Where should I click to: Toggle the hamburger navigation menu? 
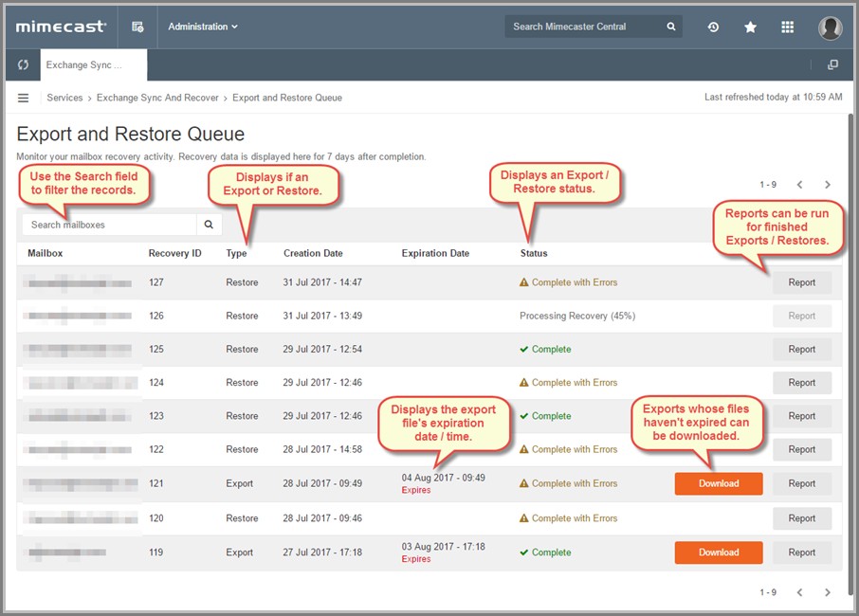pos(24,98)
